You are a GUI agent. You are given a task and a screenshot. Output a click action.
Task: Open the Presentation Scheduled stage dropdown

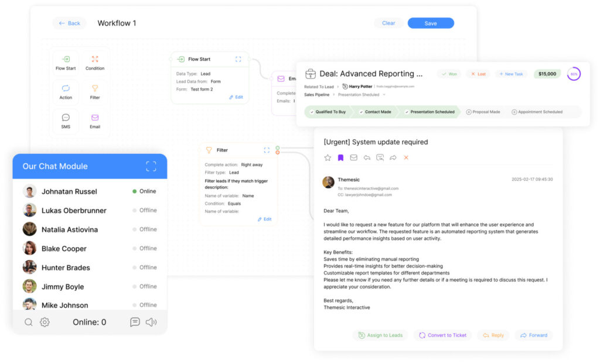tap(384, 94)
